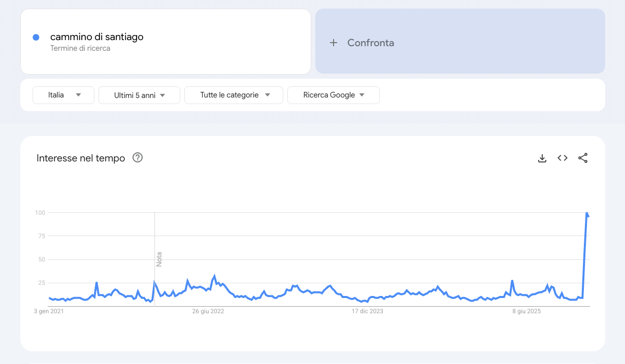This screenshot has width=625, height=364.
Task: Open help icon beside Interesse nel tempo
Action: click(138, 158)
